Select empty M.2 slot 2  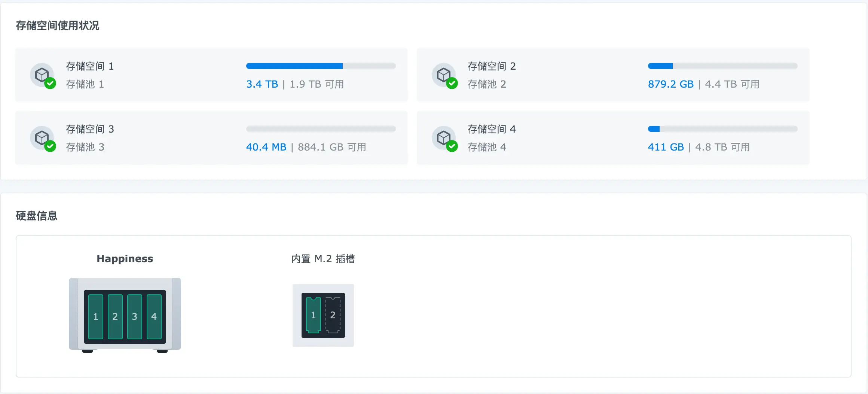tap(333, 315)
